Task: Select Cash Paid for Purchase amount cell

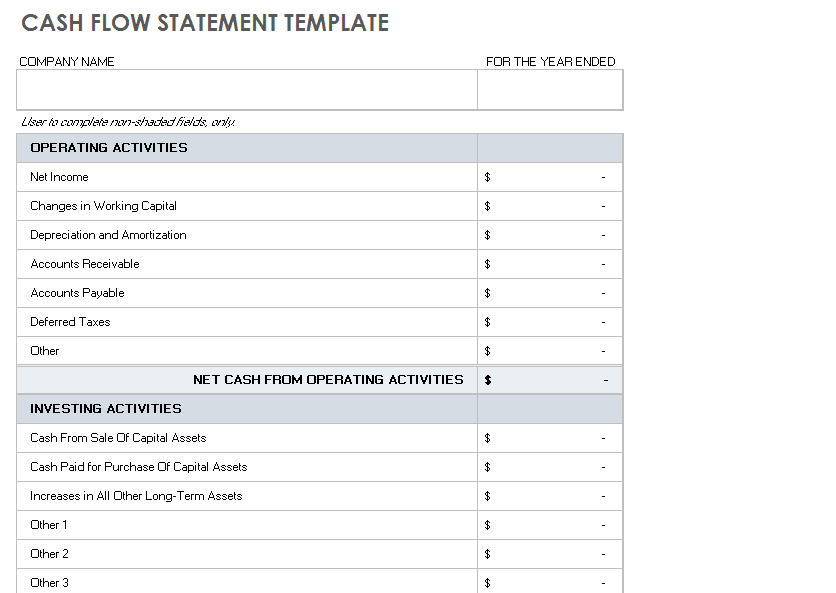Action: coord(550,467)
